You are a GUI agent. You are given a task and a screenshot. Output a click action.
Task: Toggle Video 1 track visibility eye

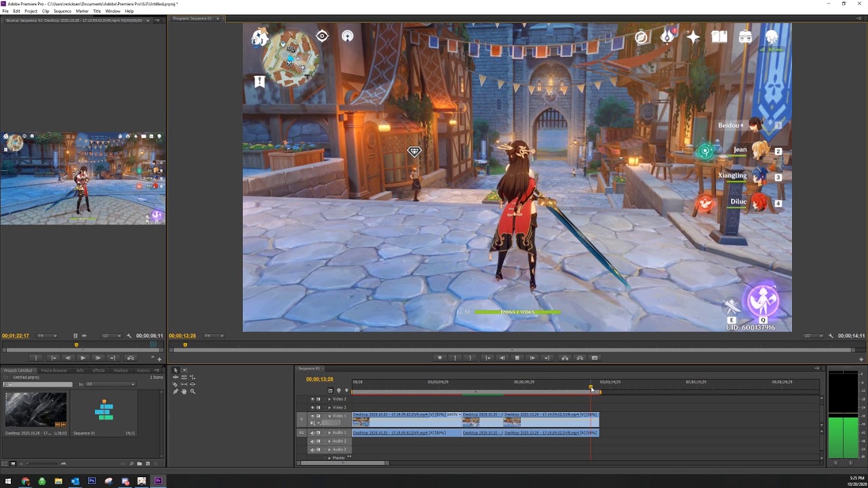click(313, 416)
